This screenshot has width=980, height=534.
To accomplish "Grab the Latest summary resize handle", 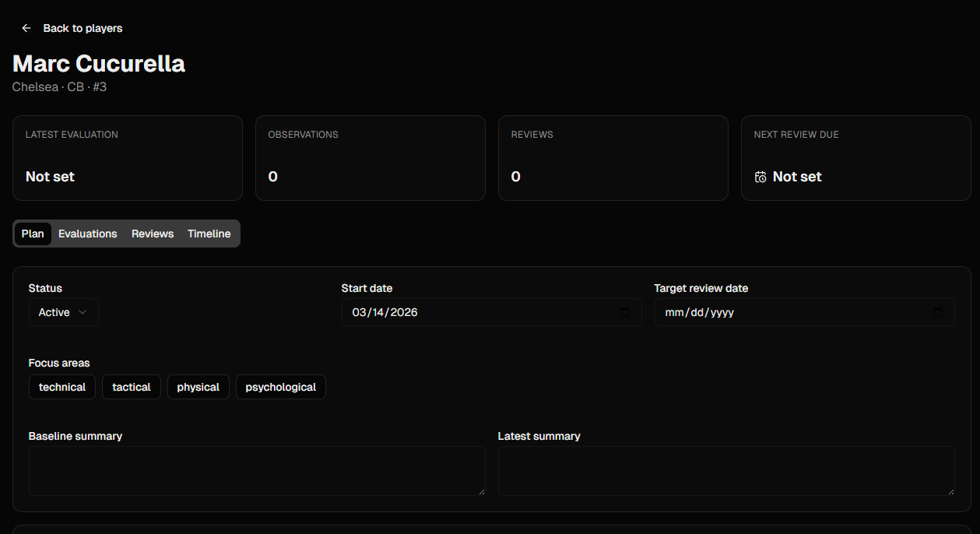I will coord(950,491).
